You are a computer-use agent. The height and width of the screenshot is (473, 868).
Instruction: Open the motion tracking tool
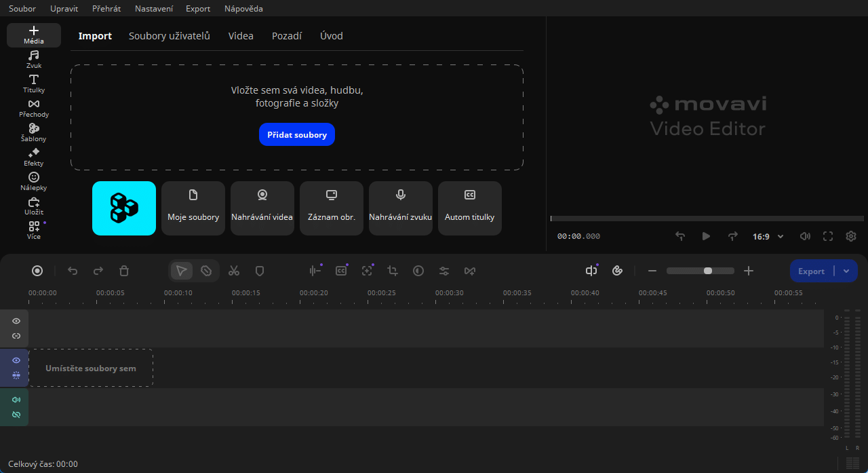(367, 271)
